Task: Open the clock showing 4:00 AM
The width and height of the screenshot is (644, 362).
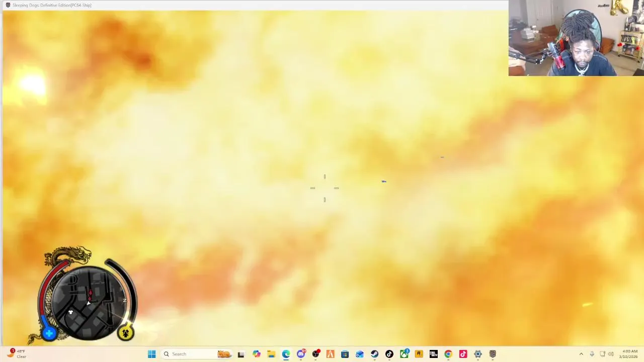Action: tap(629, 354)
